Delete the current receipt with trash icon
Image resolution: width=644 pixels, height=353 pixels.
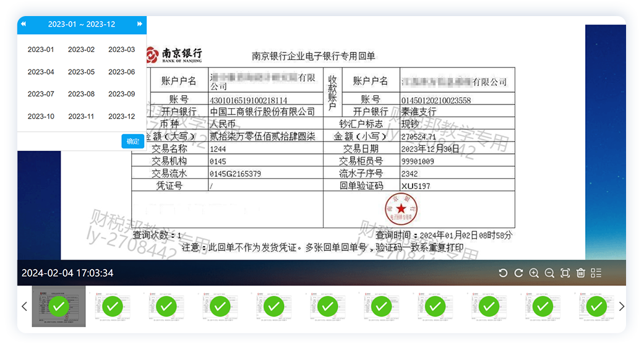pyautogui.click(x=580, y=273)
